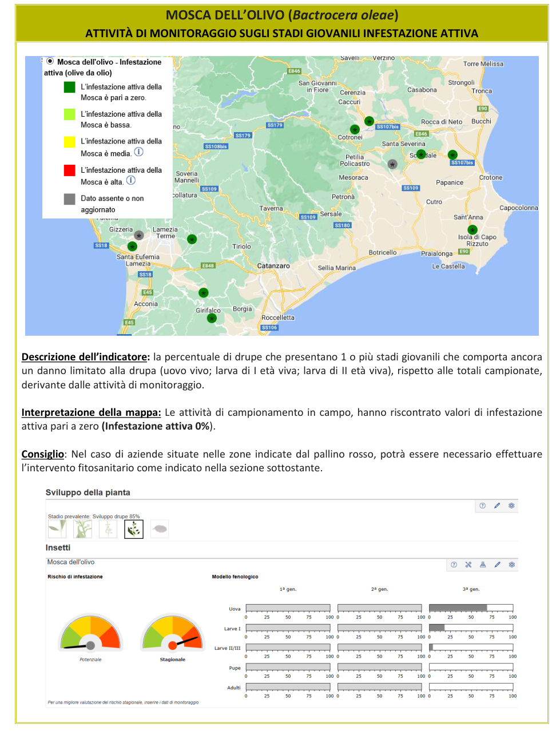
Task: Click the flask icon in Mosca dell'olivo panel
Action: point(483,565)
